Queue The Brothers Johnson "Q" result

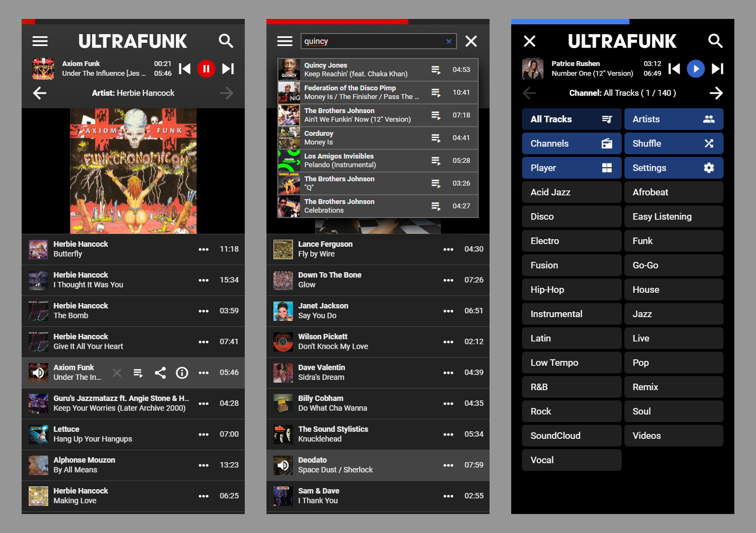point(436,183)
